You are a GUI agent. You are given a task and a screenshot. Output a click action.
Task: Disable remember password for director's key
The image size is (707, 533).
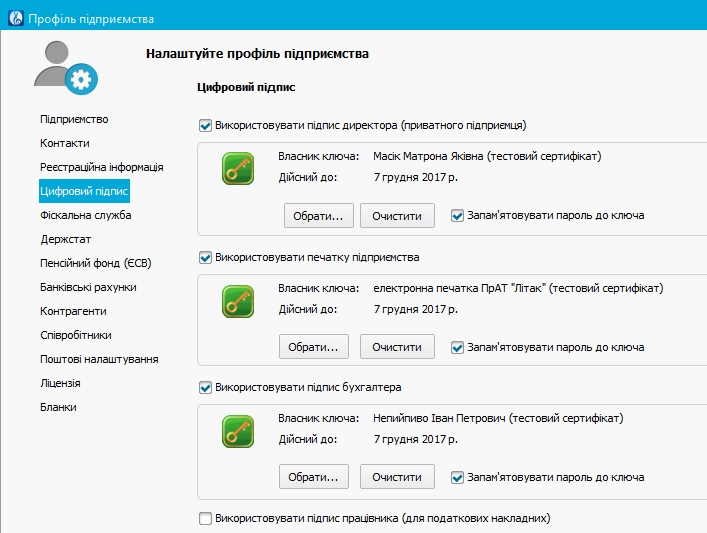pos(457,215)
